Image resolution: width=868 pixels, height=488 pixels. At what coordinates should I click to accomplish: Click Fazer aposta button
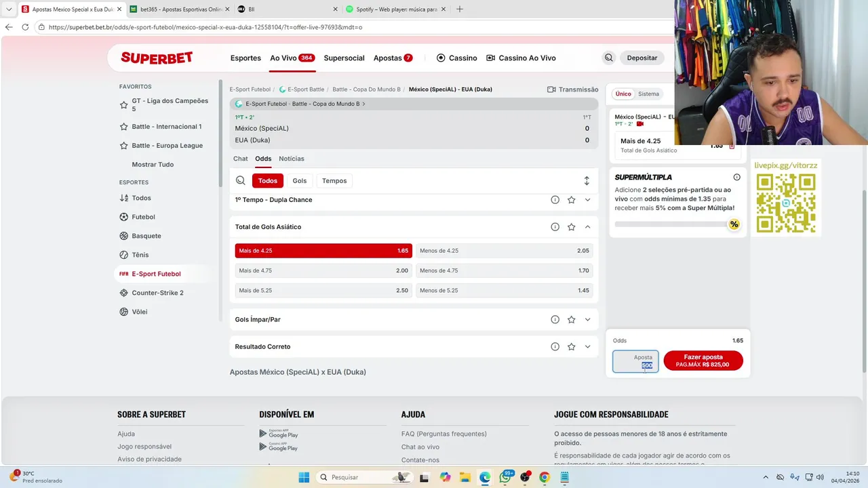pyautogui.click(x=703, y=361)
